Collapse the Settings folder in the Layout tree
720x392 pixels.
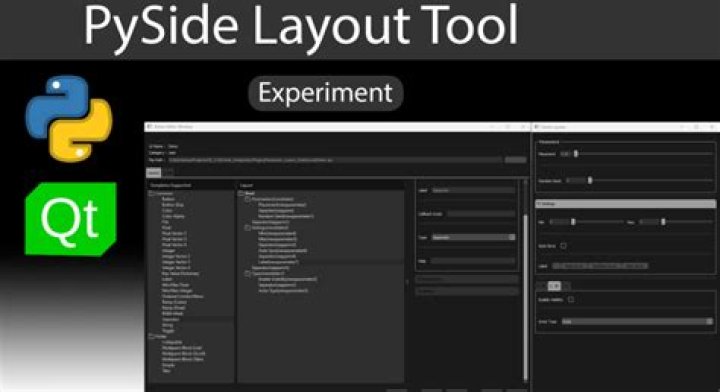pos(248,228)
